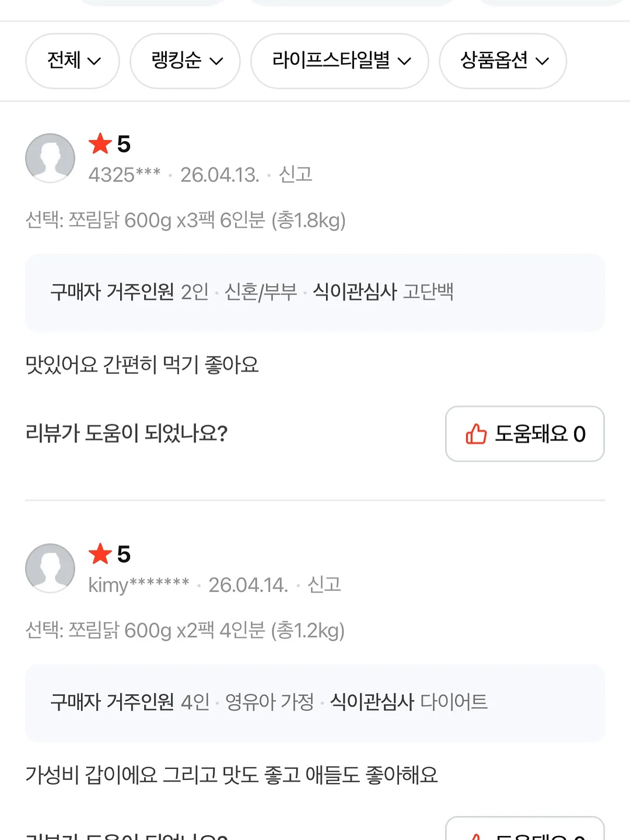Click the profile avatar of reviewer kimy*******
Screen dimensions: 630x840
50,568
